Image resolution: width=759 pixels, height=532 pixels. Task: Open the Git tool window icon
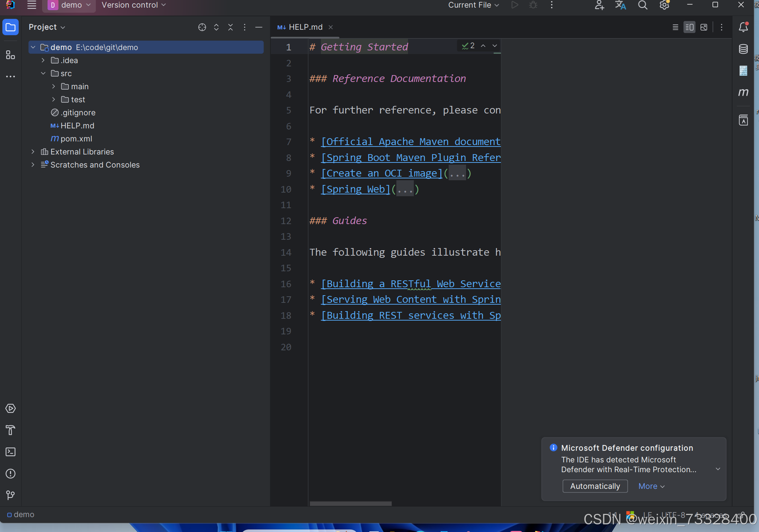[11, 495]
